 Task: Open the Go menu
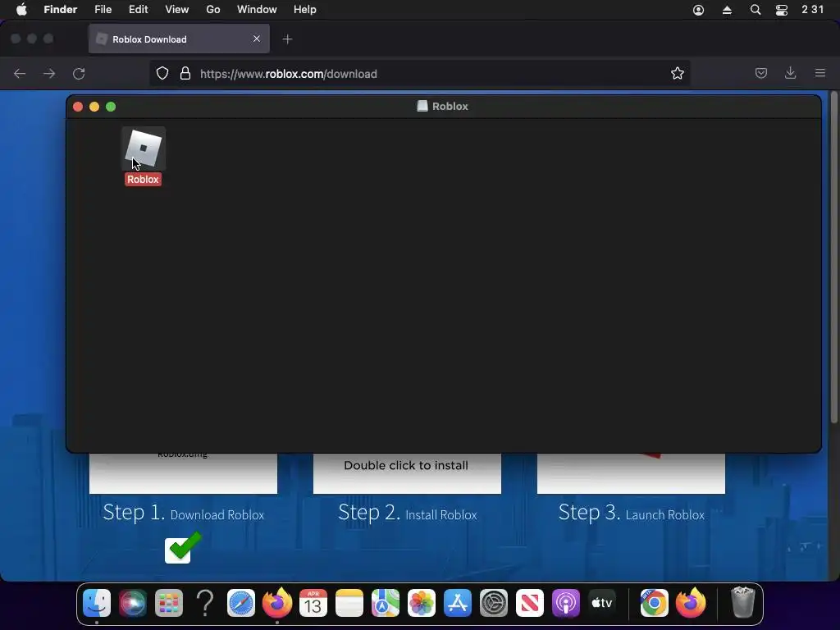(213, 10)
